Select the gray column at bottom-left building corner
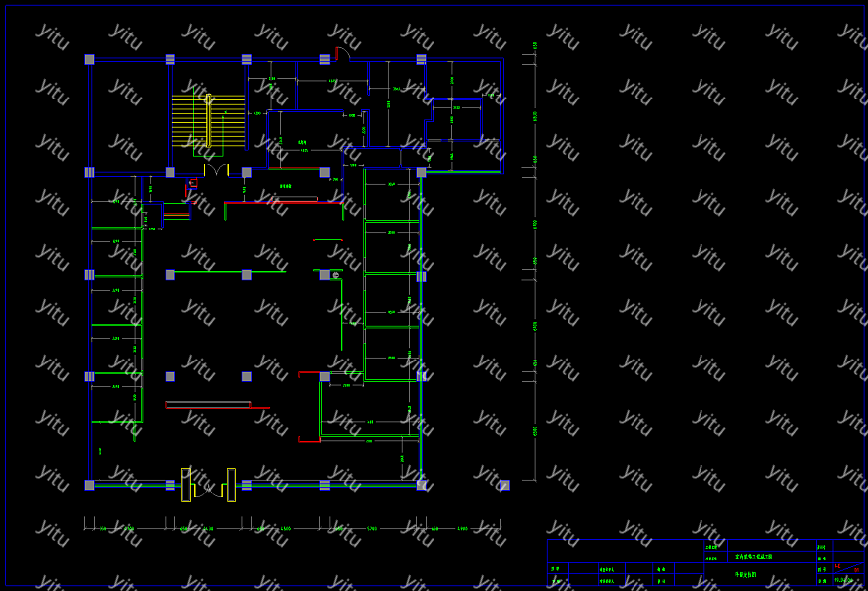This screenshot has width=868, height=591. point(89,485)
